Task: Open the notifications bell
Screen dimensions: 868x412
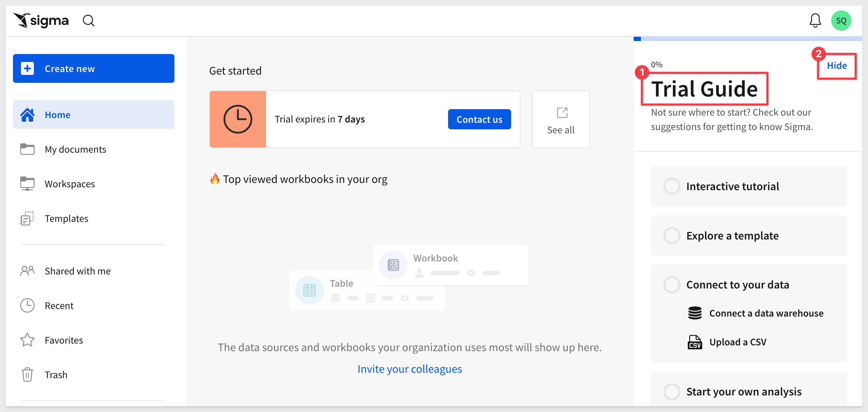Action: click(x=815, y=21)
